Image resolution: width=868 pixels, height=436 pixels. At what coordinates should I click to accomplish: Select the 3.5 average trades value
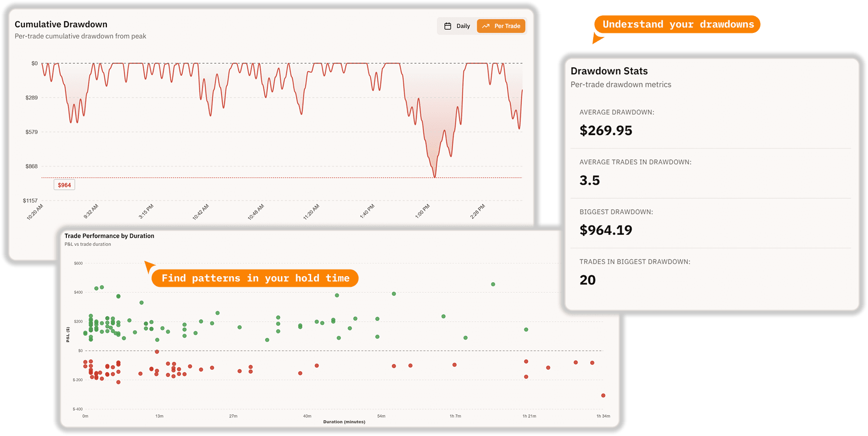coord(590,181)
